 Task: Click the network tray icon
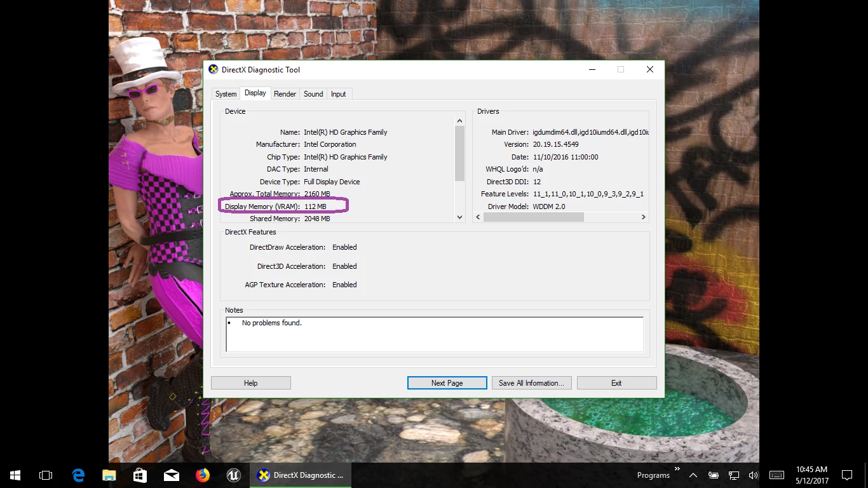point(734,475)
